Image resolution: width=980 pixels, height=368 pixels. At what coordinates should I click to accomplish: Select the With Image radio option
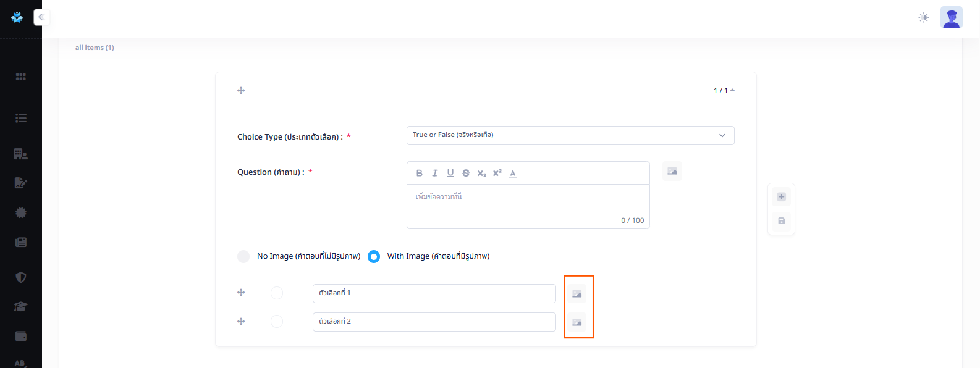(374, 256)
